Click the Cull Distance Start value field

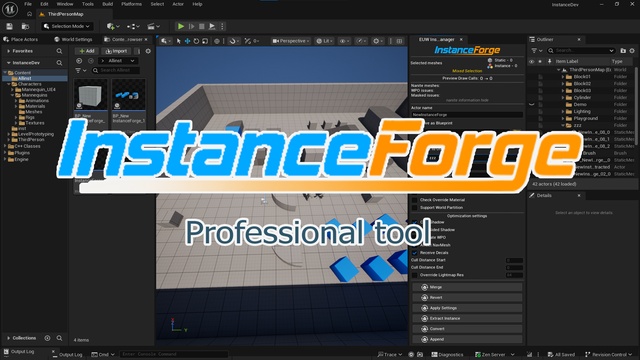[514, 260]
